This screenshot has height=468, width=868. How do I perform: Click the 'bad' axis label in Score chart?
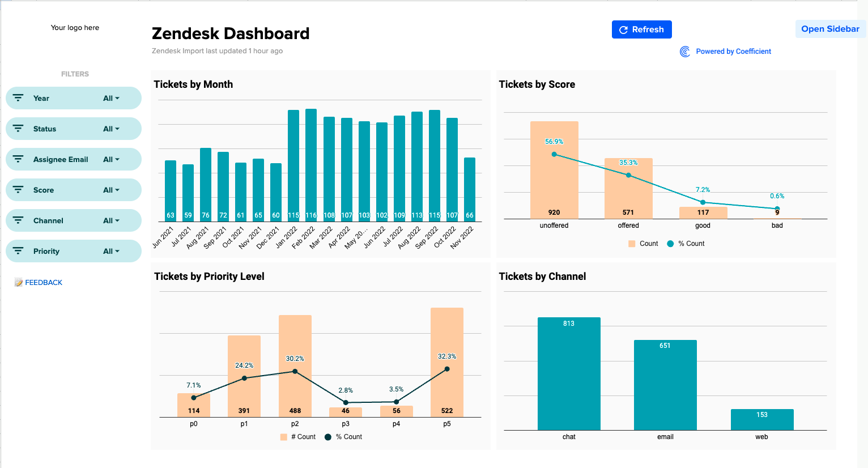click(777, 226)
